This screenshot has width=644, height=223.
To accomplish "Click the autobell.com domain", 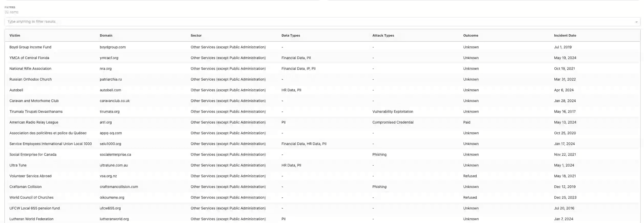I will pos(111,90).
